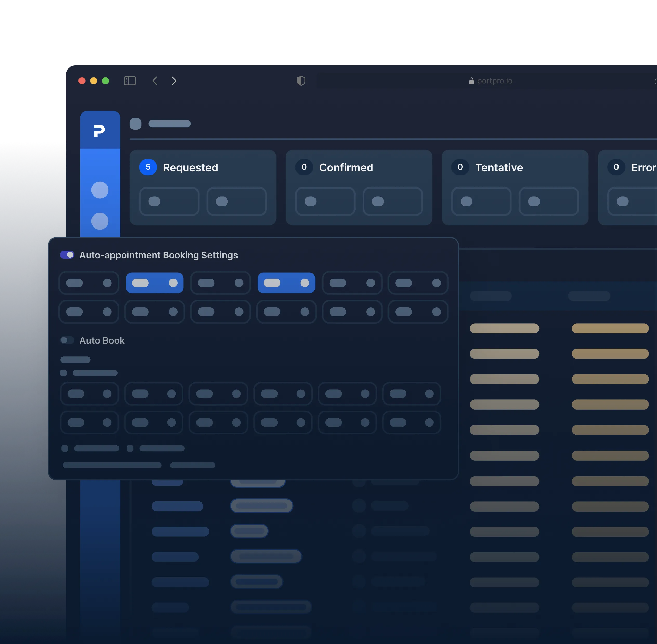Check the small checkbox below Auto Book
This screenshot has width=657, height=644.
click(63, 373)
